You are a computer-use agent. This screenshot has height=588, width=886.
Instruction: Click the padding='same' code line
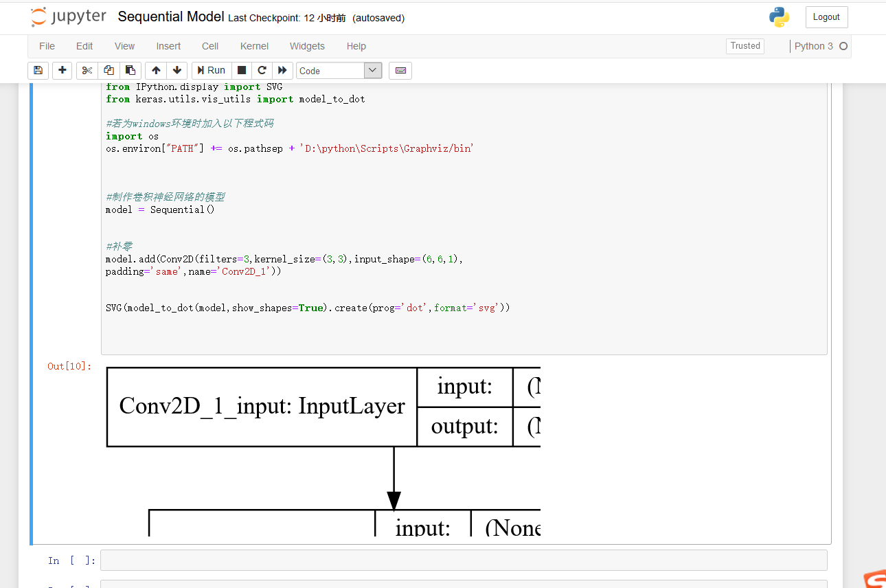[x=194, y=271]
